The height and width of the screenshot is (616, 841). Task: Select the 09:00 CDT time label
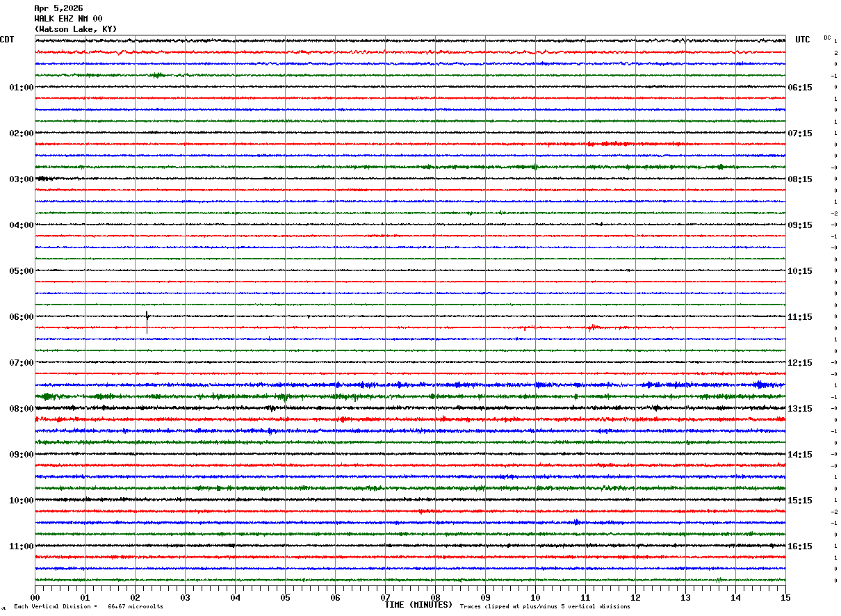coord(22,455)
